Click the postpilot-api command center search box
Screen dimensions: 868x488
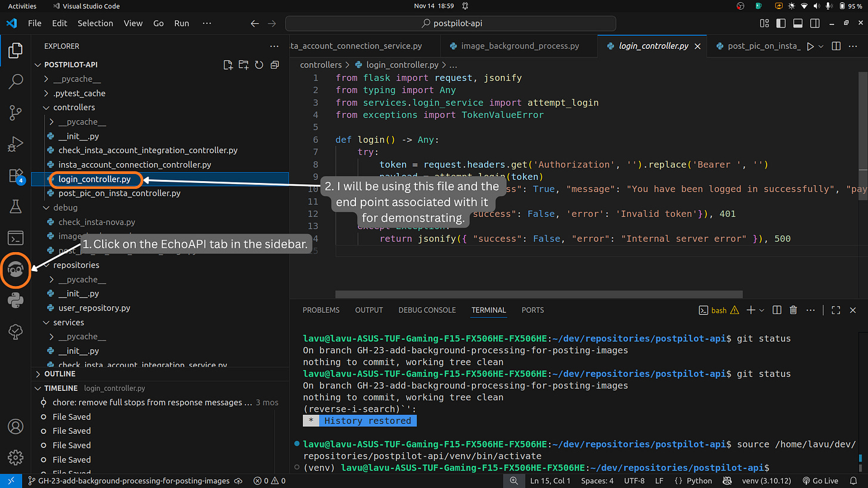451,23
